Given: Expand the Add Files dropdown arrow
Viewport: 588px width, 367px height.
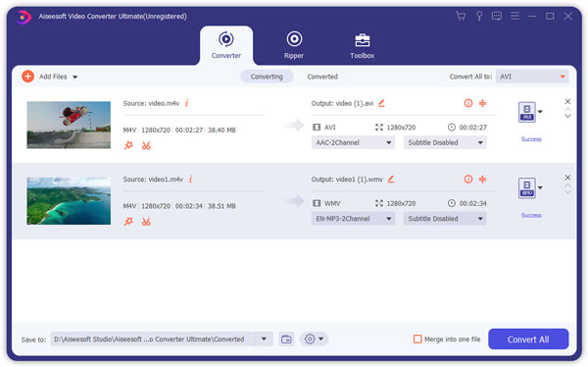Looking at the screenshot, I should pos(75,77).
